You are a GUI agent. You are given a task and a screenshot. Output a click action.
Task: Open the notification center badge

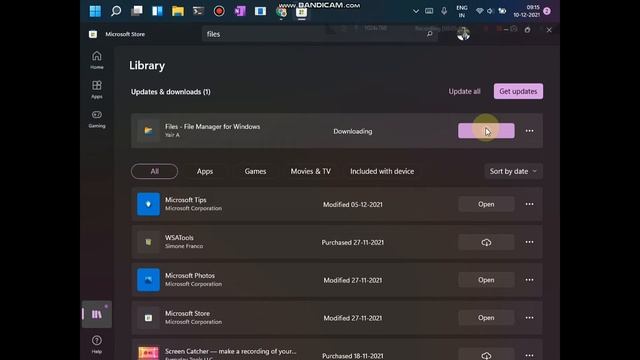click(547, 11)
